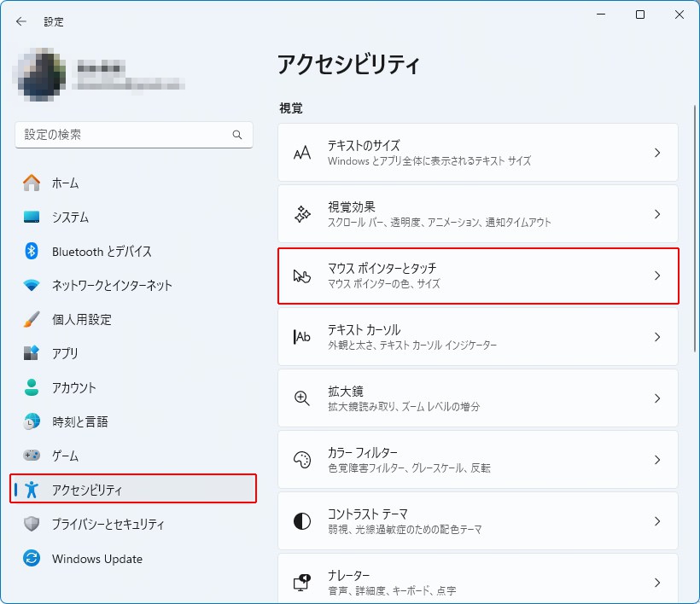Expand the テキスト カーソル chevron arrow
This screenshot has height=604, width=700.
[x=656, y=337]
